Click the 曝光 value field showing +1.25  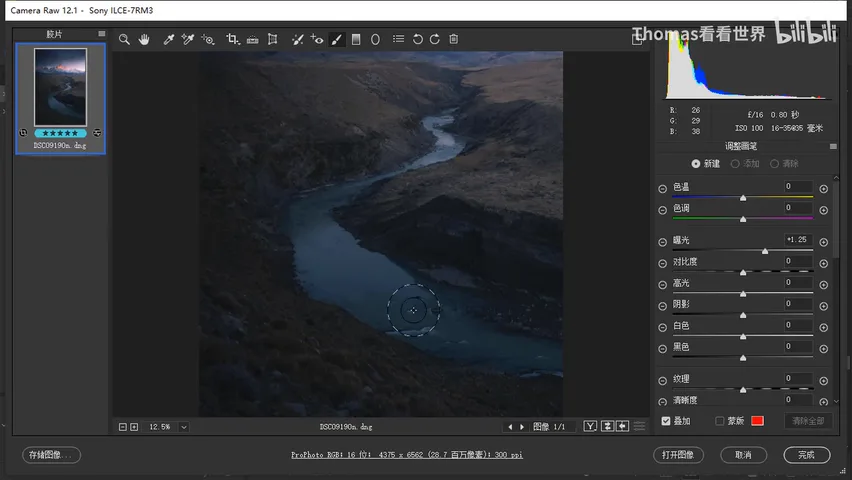pos(797,239)
